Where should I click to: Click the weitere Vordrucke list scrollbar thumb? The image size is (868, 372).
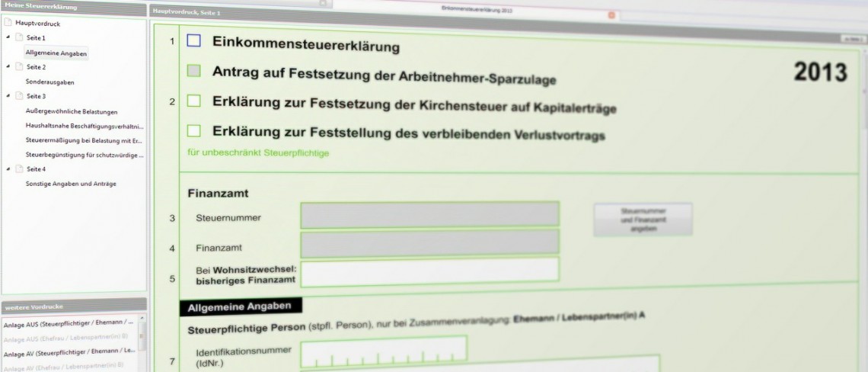pos(142,336)
